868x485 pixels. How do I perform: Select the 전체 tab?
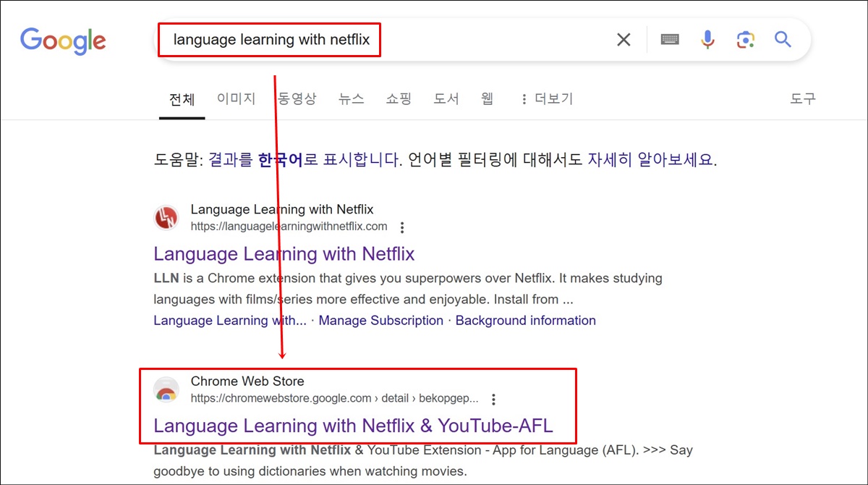coord(182,99)
